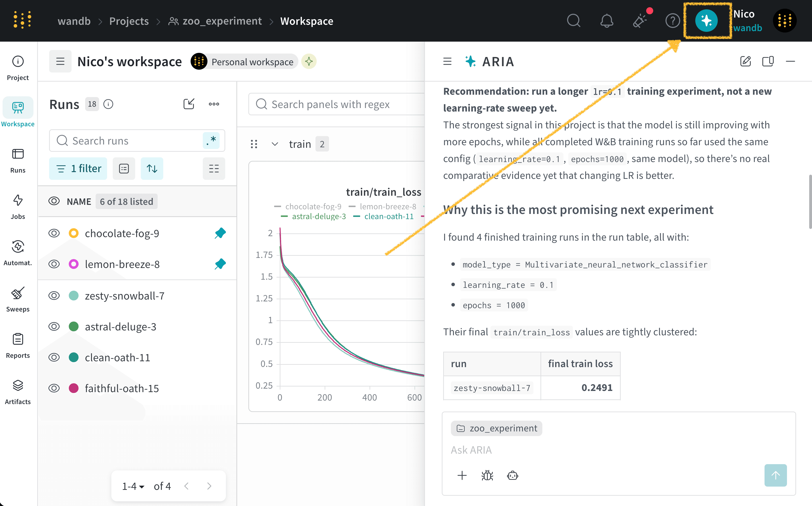The width and height of the screenshot is (812, 506).
Task: Open the 1 filter button
Action: coord(78,168)
